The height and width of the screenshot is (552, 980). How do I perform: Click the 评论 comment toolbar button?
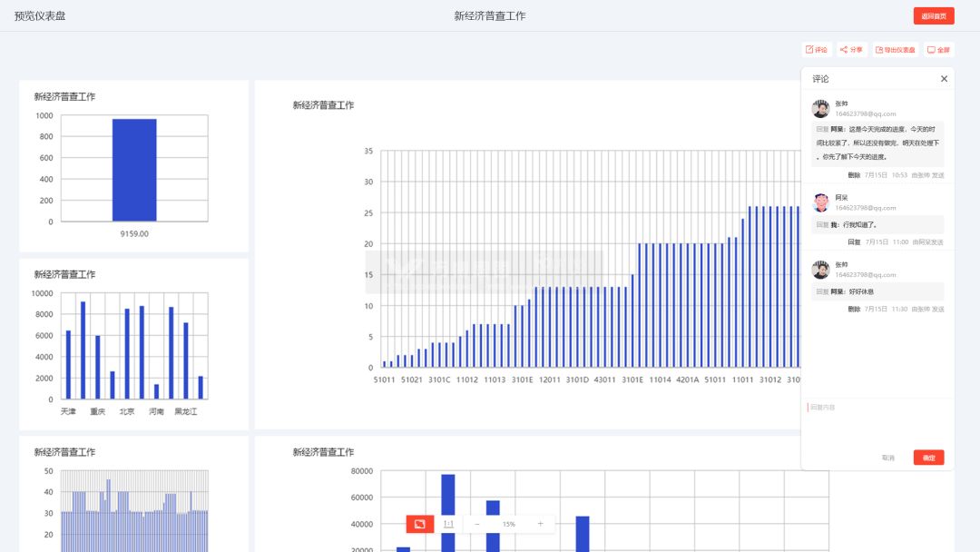817,49
